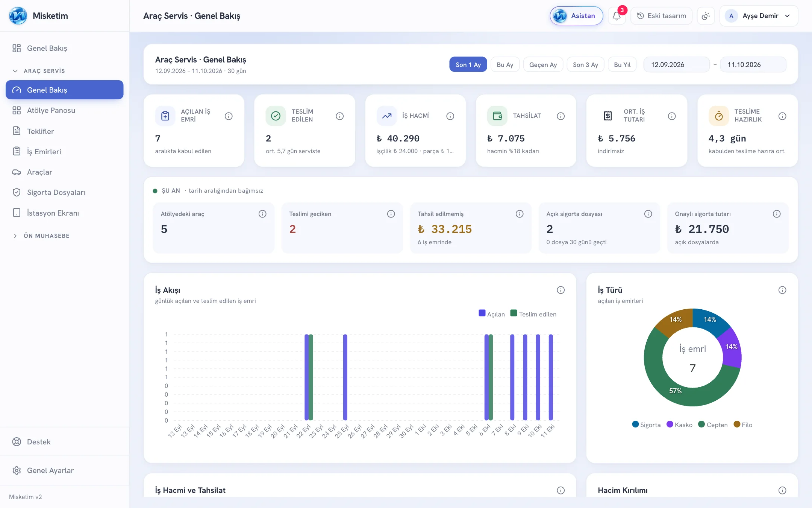Toggle Açılan series in chart legend
Screen dimensions: 812x508
(492, 314)
